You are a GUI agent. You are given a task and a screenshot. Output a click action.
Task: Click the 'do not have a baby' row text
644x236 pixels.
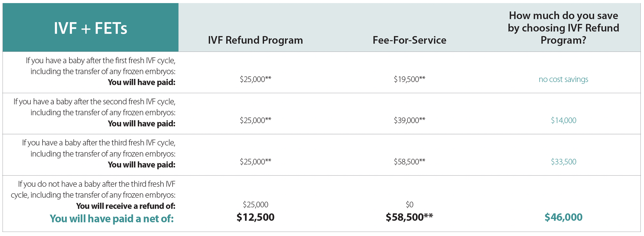(x=93, y=189)
